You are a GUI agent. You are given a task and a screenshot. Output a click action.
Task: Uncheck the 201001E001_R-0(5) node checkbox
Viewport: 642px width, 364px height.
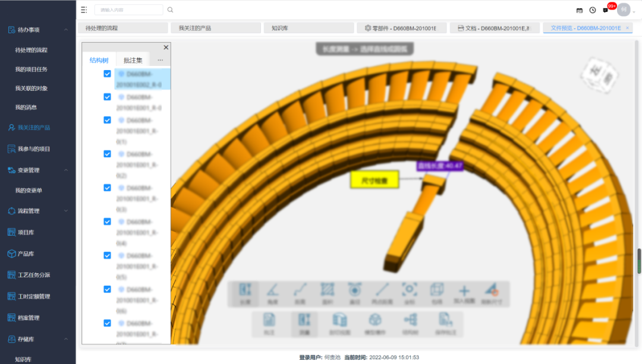pyautogui.click(x=107, y=255)
